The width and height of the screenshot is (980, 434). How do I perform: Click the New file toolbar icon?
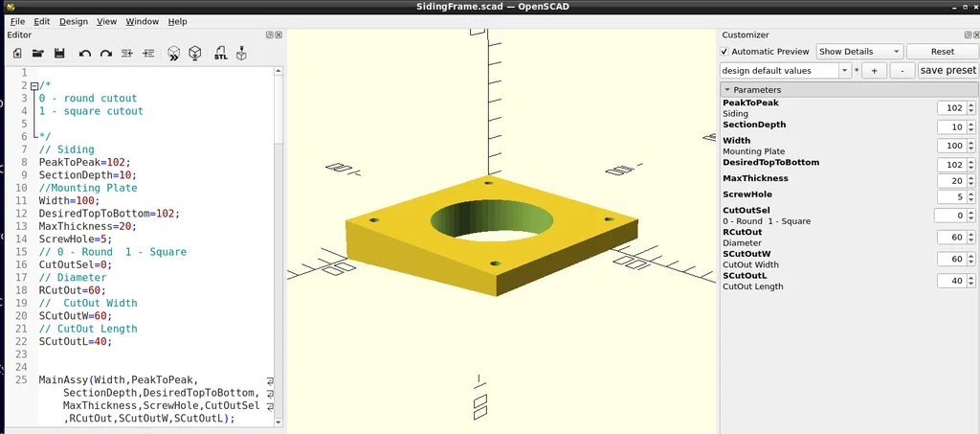click(17, 54)
